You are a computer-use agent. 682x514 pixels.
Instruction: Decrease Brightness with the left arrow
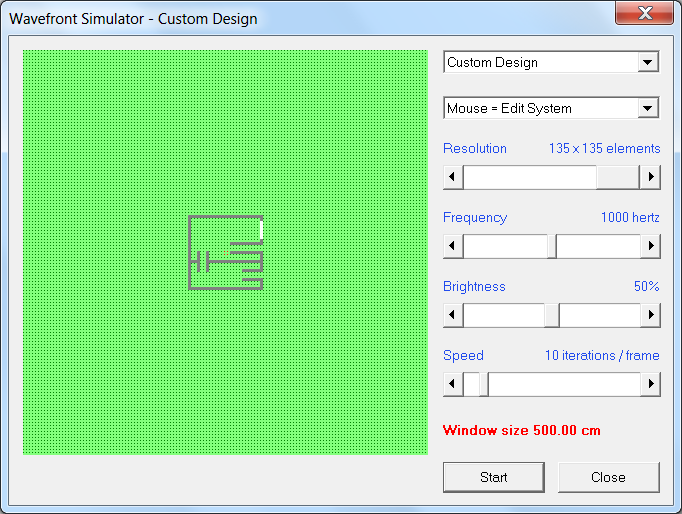tap(453, 314)
